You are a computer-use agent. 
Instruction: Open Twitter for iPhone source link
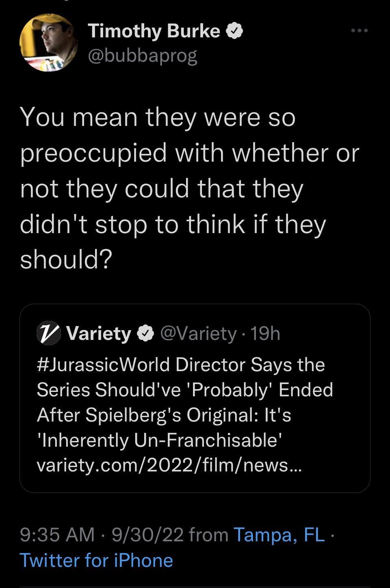[96, 560]
